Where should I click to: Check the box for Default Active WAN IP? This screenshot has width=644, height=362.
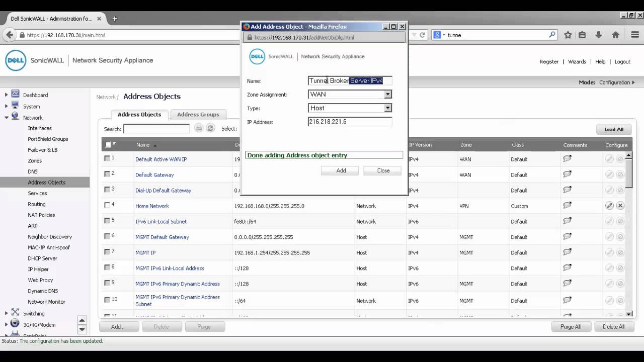(107, 158)
